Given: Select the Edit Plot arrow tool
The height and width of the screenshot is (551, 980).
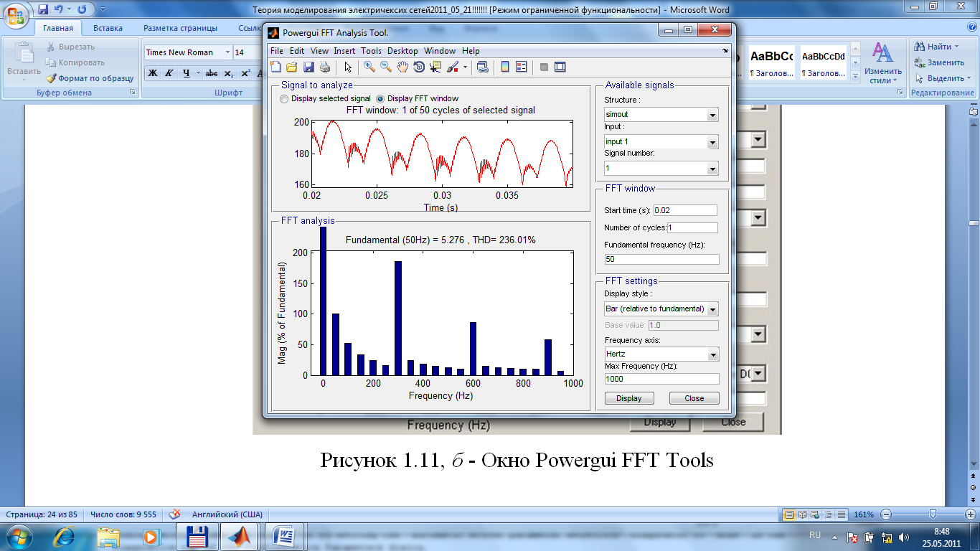Looking at the screenshot, I should (348, 67).
